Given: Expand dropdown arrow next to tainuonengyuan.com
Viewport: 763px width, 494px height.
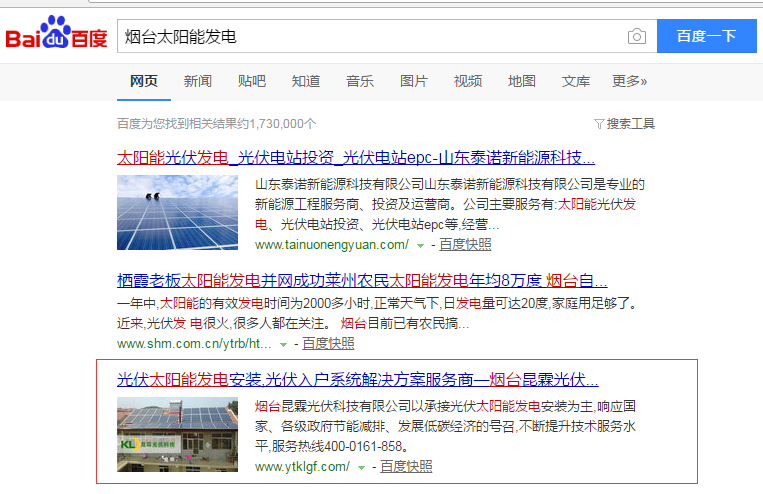Looking at the screenshot, I should pyautogui.click(x=421, y=245).
